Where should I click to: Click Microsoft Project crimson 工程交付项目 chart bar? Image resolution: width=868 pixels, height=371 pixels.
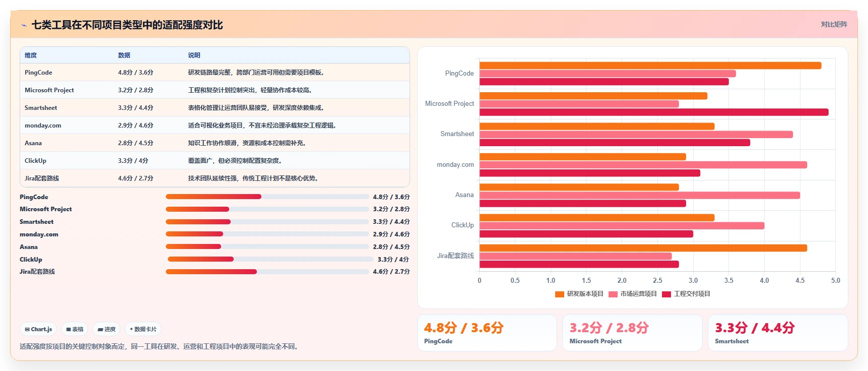click(654, 112)
